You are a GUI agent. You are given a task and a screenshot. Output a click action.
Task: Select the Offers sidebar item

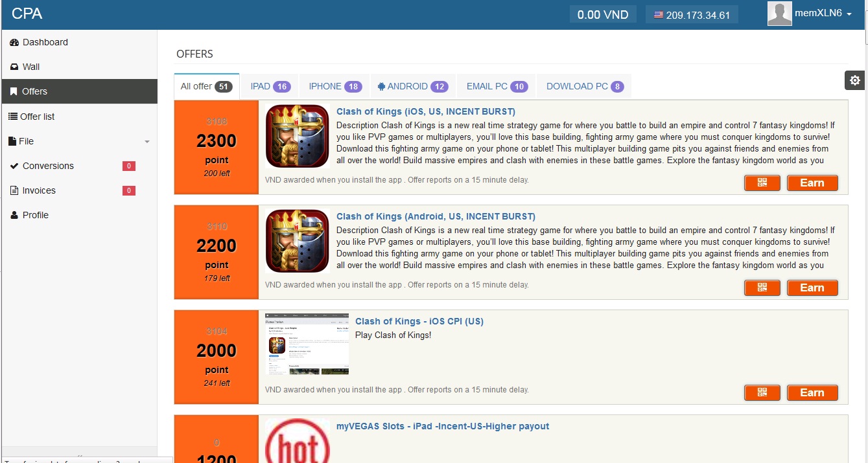79,91
